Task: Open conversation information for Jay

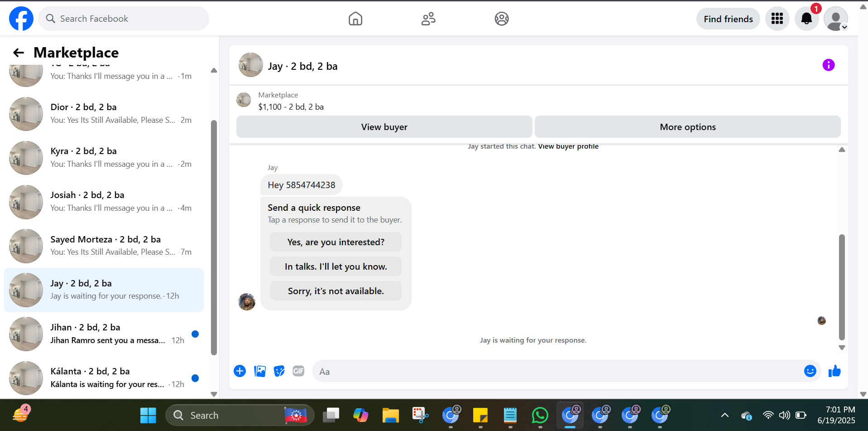Action: 829,65
